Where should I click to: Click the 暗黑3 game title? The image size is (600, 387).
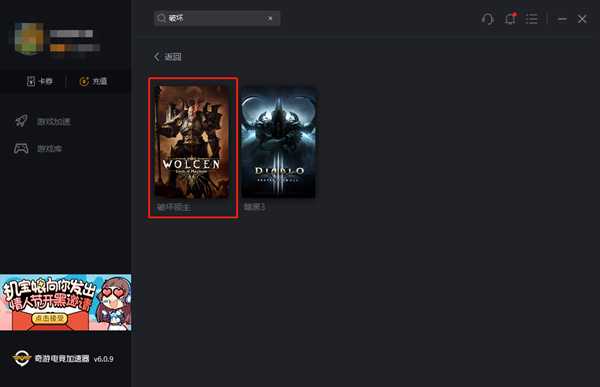point(254,207)
